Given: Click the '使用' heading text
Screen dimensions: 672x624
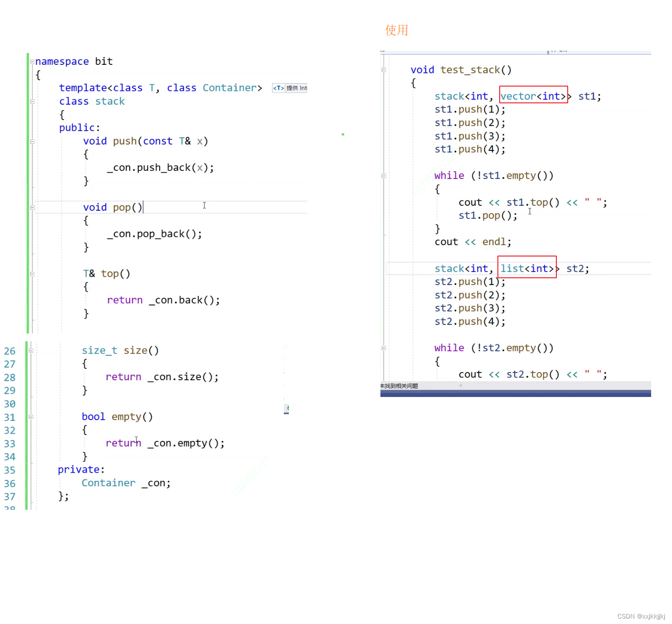Looking at the screenshot, I should [x=397, y=30].
